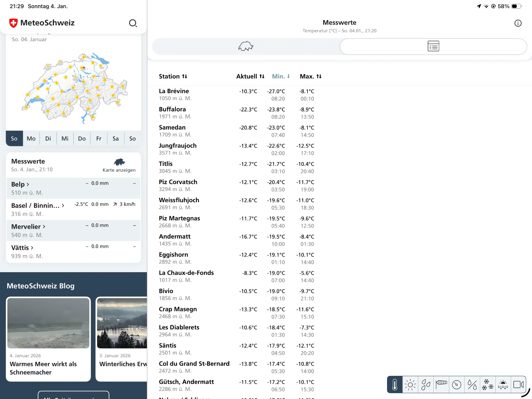Show sunshine duration measurements
532x399 pixels.
point(410,384)
